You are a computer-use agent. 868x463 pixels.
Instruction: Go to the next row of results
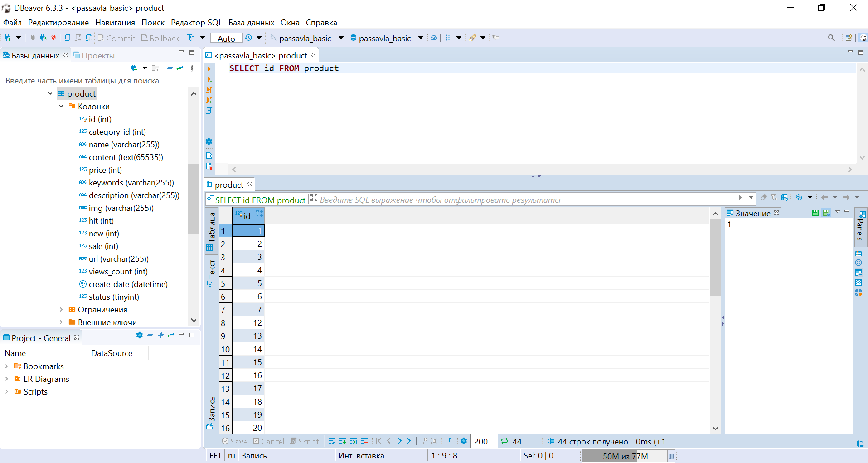pos(399,441)
